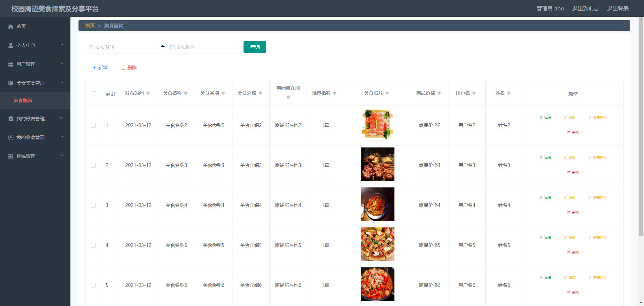Open 详情 for row 美食名称6
This screenshot has width=644, height=306.
tap(545, 278)
